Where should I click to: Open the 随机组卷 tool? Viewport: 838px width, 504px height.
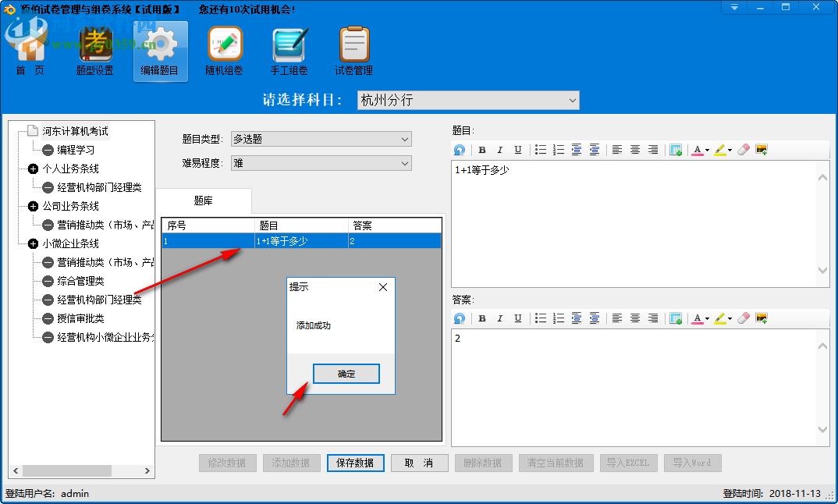pos(224,51)
